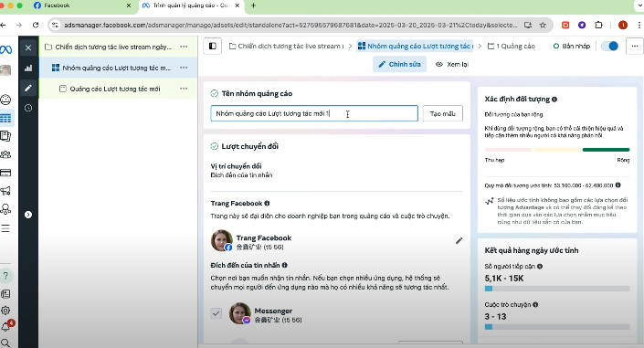Toggle the ad set on/off switch
This screenshot has height=348, width=644.
point(610,46)
